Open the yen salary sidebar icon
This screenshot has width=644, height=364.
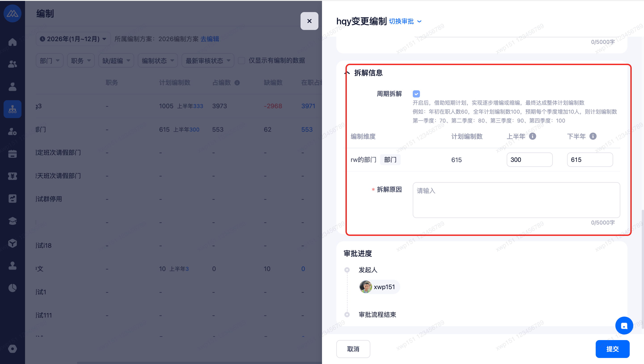coord(12,176)
